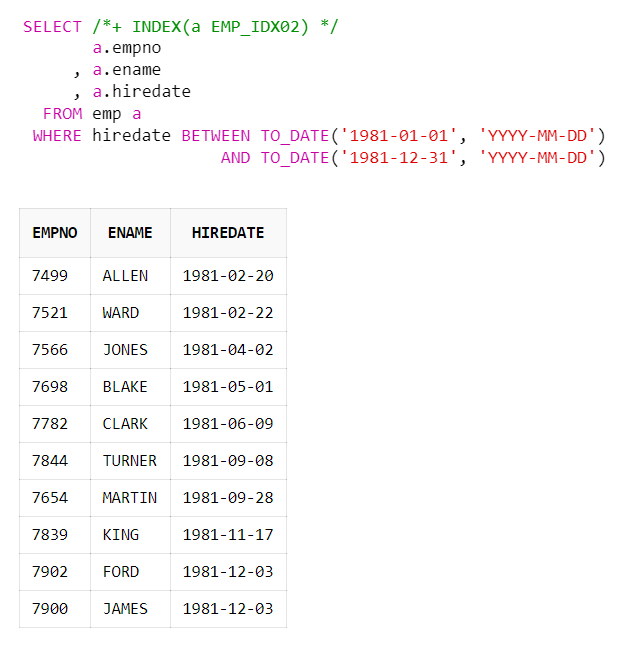This screenshot has height=645, width=631.
Task: Click a.empno in the select list
Action: click(x=127, y=49)
